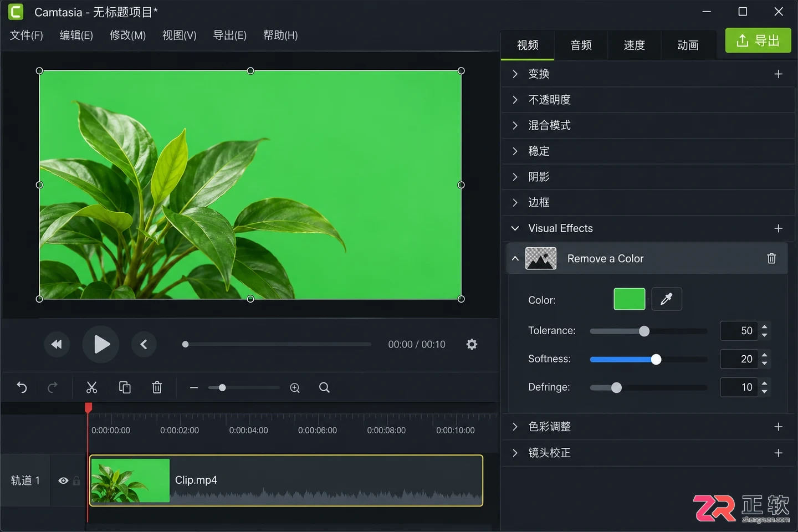This screenshot has height=532, width=798.
Task: Expand the 边框 section
Action: point(515,202)
